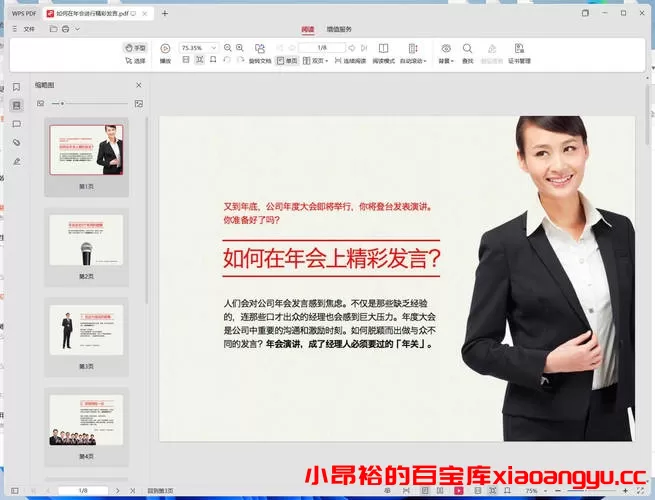Open the attachments paperclip panel in sidebar
Image resolution: width=655 pixels, height=500 pixels.
[x=17, y=143]
